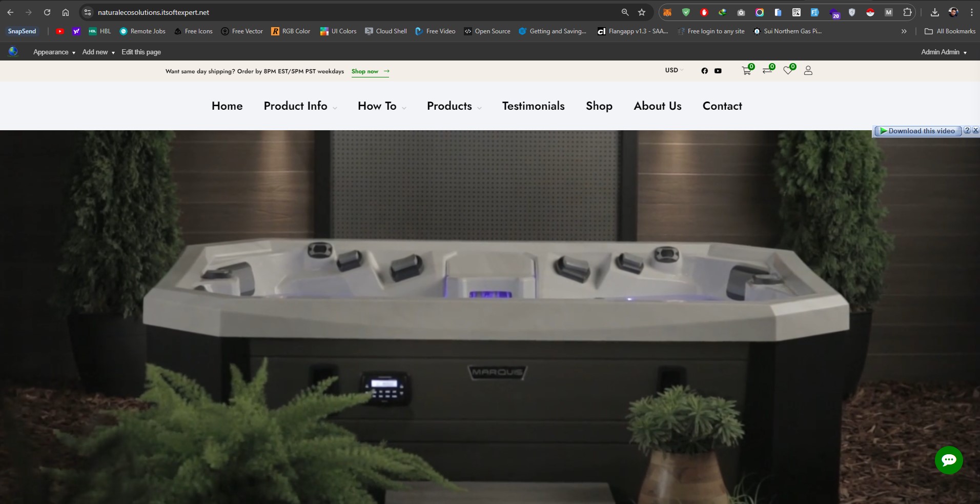This screenshot has width=980, height=504.
Task: Open the shopping cart icon
Action: tap(746, 71)
